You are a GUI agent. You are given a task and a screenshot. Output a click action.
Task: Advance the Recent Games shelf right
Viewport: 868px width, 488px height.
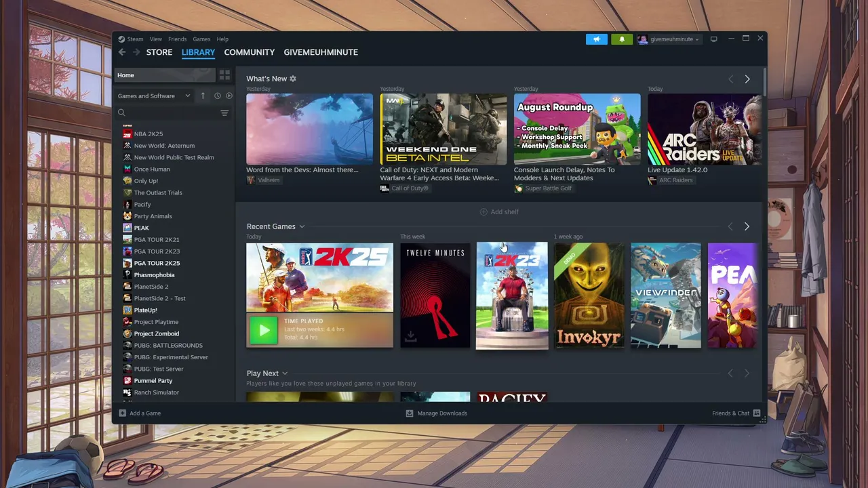(747, 226)
